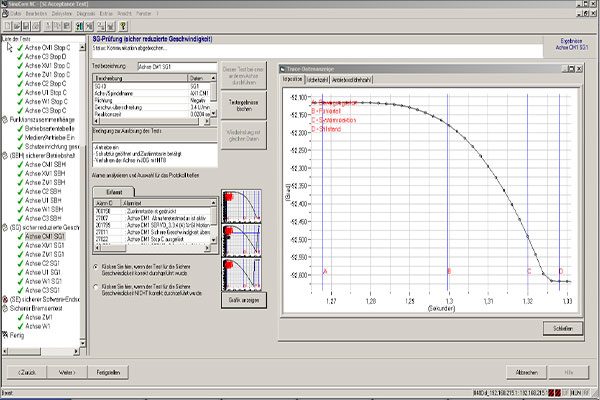Click the Fertigstellen button
600x400 pixels.
click(x=108, y=372)
